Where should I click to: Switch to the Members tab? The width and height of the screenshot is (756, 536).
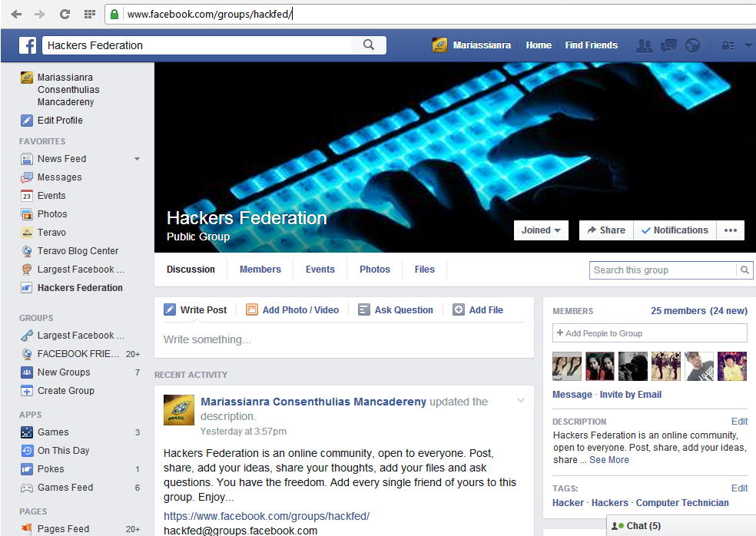click(260, 270)
